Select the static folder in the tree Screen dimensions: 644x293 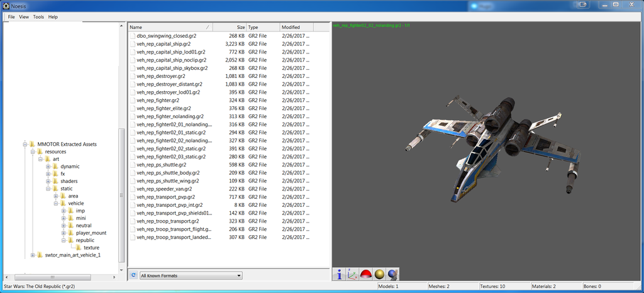(x=67, y=189)
